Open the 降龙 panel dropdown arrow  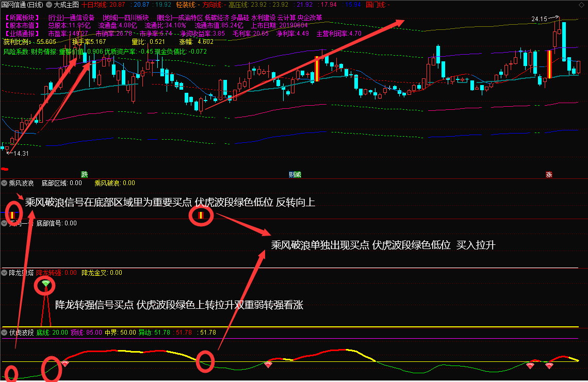5,273
